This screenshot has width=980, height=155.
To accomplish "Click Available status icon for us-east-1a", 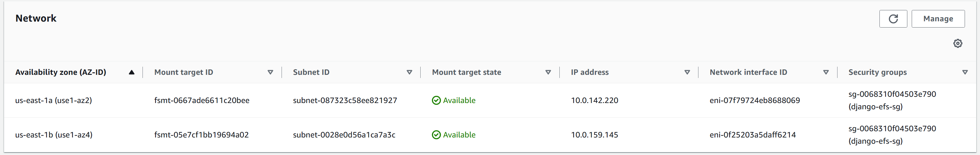I will [436, 100].
